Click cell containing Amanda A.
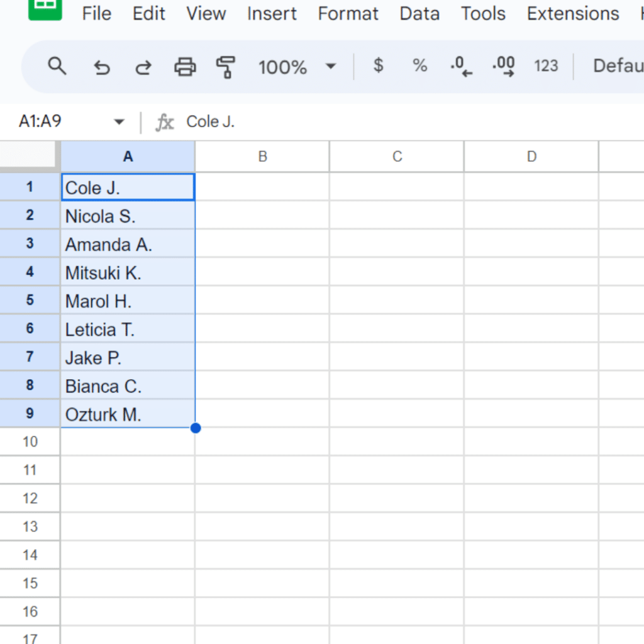 tap(128, 244)
